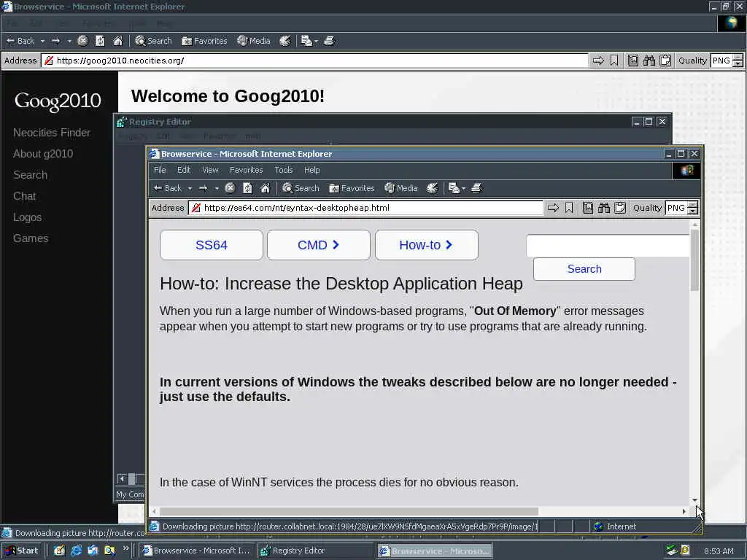This screenshot has height=560, width=747.
Task: Switch to Registry Editor taskbar button
Action: point(315,551)
